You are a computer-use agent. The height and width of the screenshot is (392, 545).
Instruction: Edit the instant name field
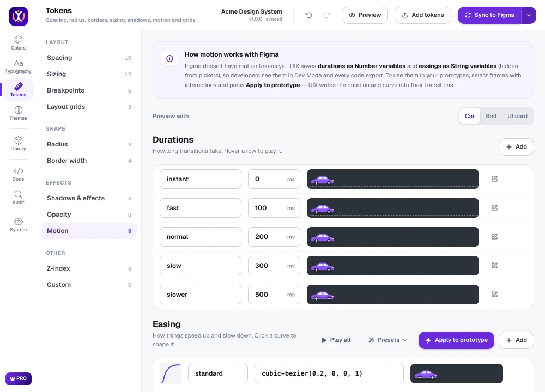201,179
